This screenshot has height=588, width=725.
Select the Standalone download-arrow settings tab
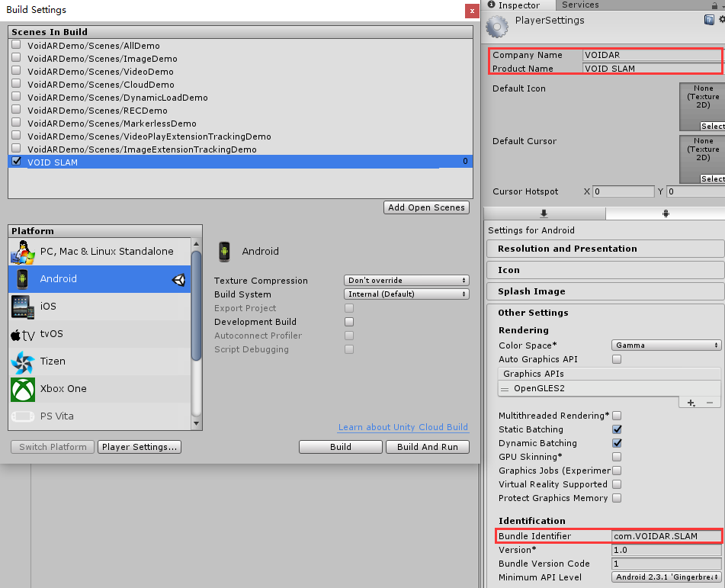pyautogui.click(x=544, y=214)
